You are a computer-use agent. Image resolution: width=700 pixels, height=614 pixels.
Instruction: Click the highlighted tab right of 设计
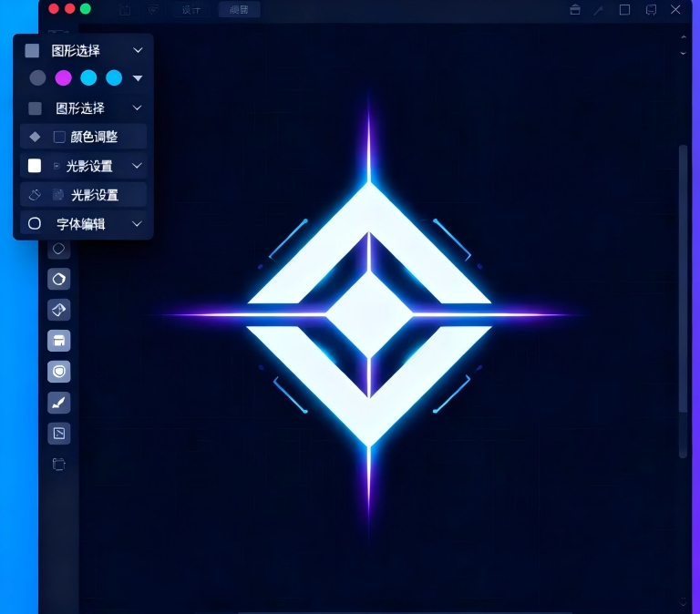pyautogui.click(x=239, y=10)
